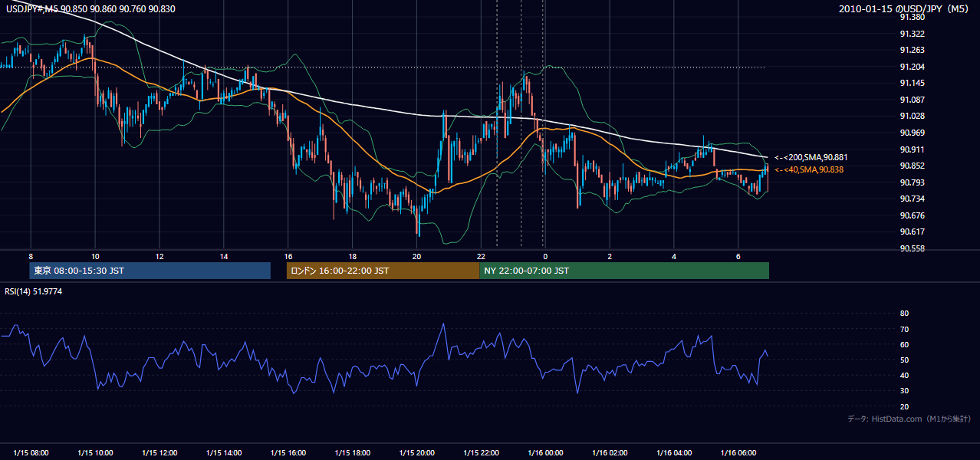
Task: Click the 91.028 price axis label
Action: point(913,116)
